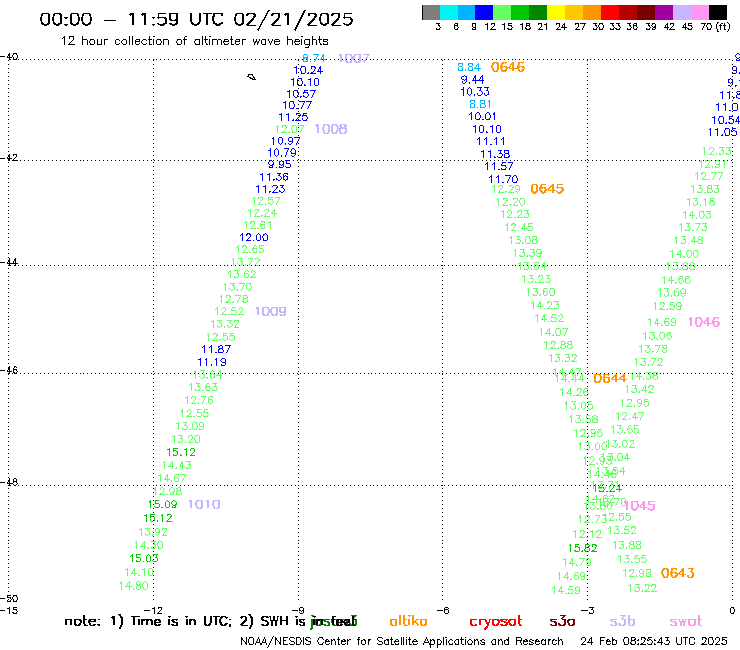This screenshot has width=740, height=650.
Task: Click the s3b time label 1007
Action: pyautogui.click(x=353, y=59)
